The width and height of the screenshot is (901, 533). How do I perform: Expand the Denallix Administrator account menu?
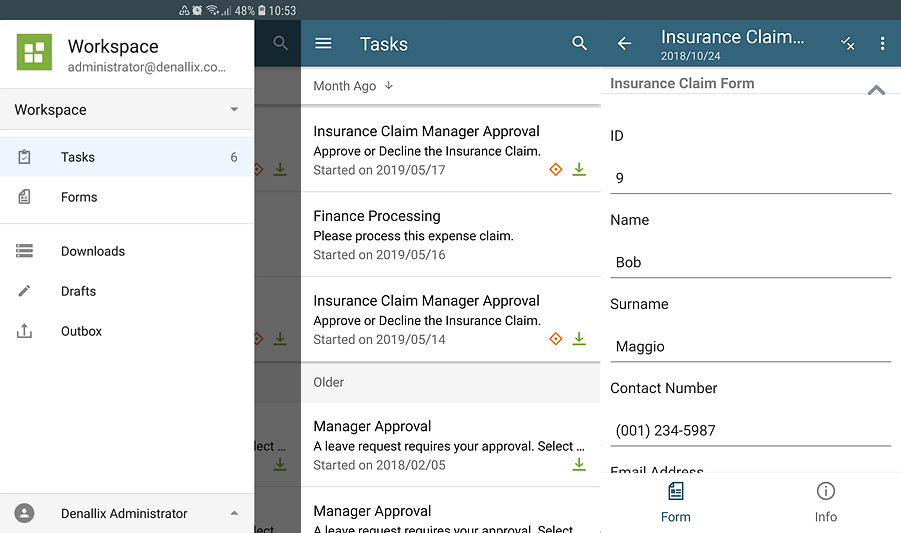[234, 513]
